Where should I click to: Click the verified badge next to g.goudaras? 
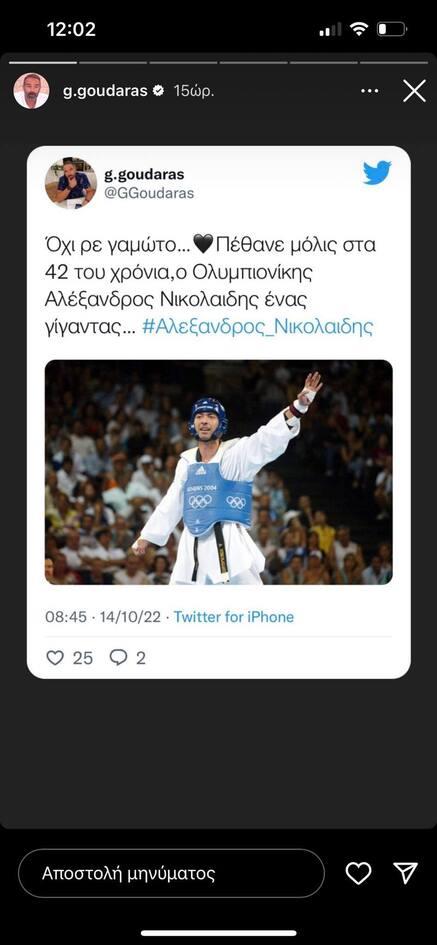coord(159,91)
